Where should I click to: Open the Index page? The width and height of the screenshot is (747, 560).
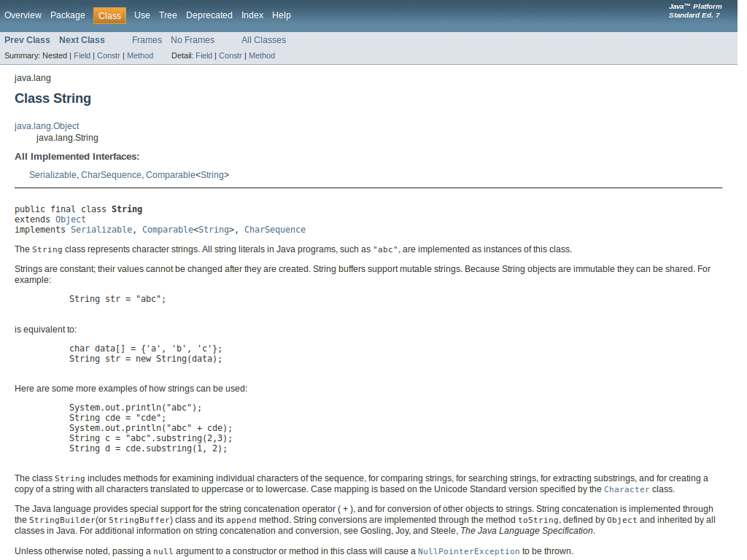(x=252, y=15)
